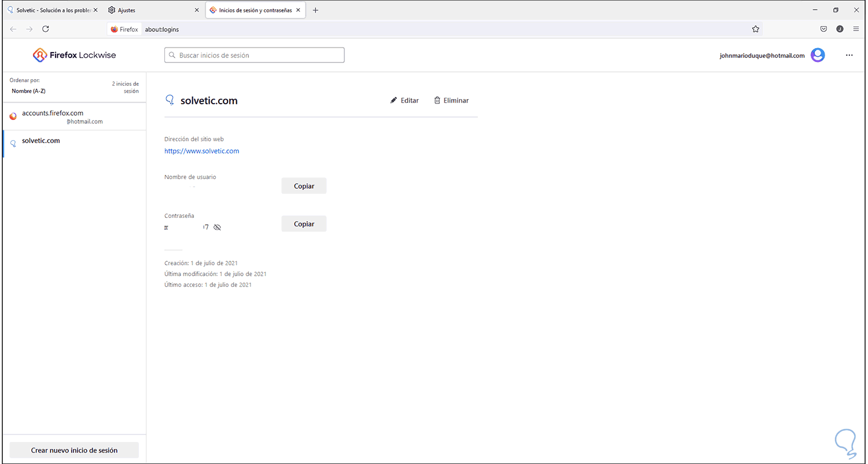Screen dimensions: 868x464
Task: Copy the username with its Copiar button
Action: (x=304, y=186)
